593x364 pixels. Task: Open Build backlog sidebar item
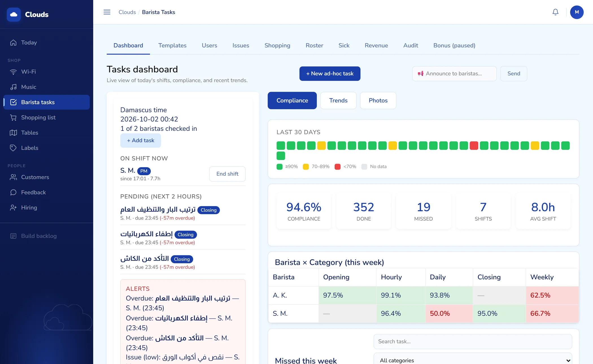point(47,236)
